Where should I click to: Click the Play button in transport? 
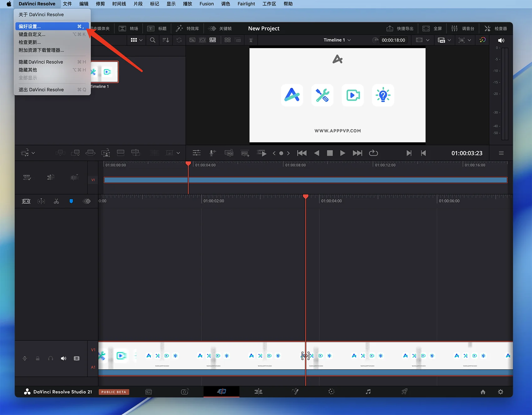(x=343, y=153)
